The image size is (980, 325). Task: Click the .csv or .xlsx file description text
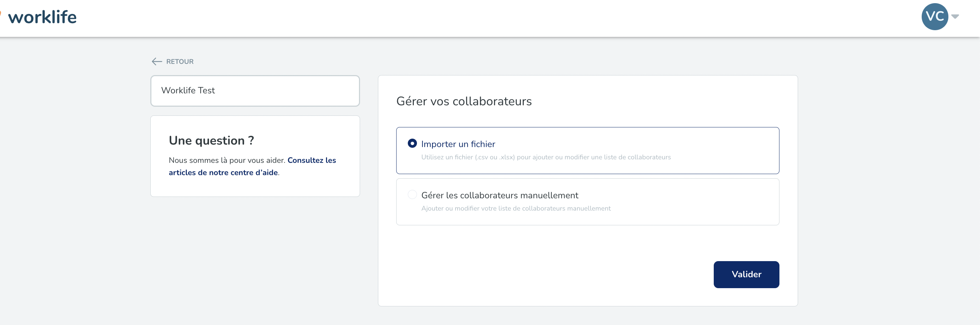tap(545, 157)
